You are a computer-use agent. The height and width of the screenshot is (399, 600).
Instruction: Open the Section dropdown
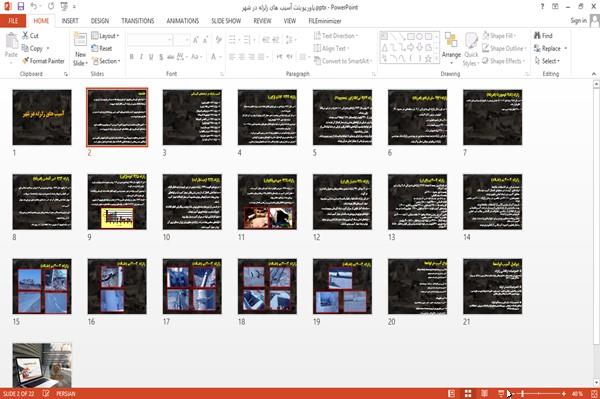tap(106, 61)
